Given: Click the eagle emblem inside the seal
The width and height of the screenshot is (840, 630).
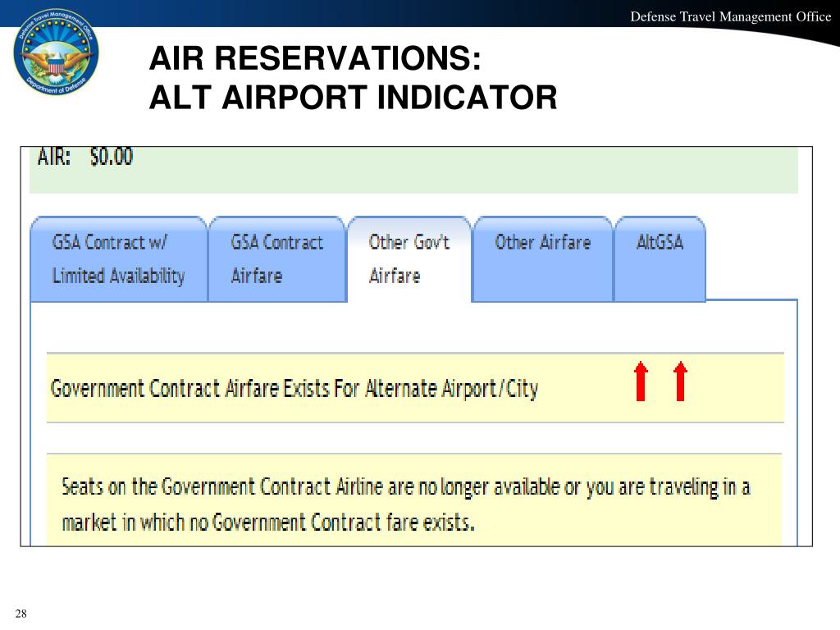Looking at the screenshot, I should click(57, 60).
